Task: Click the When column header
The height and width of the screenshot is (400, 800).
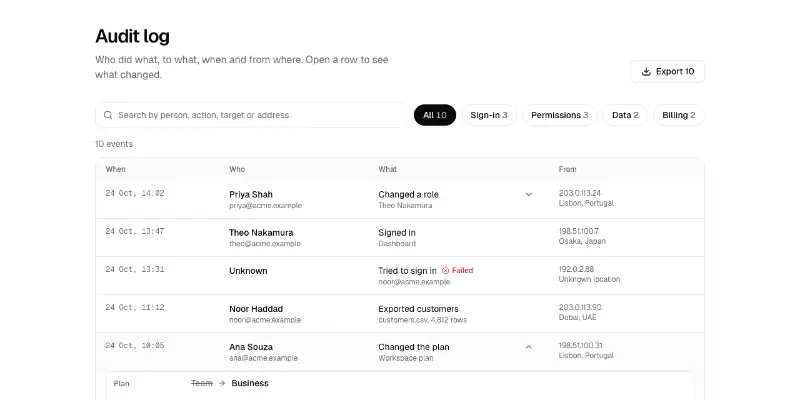Action: pos(115,169)
